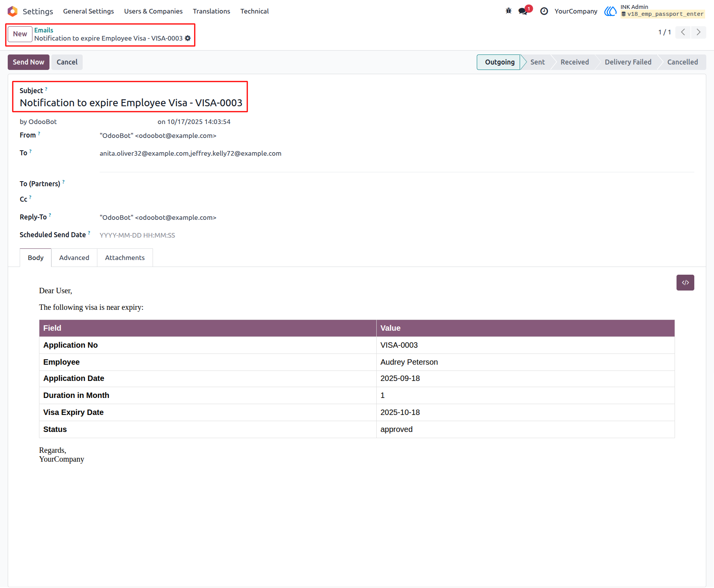Viewport: 714px width, 588px height.
Task: Click the Cc field
Action: (397, 199)
